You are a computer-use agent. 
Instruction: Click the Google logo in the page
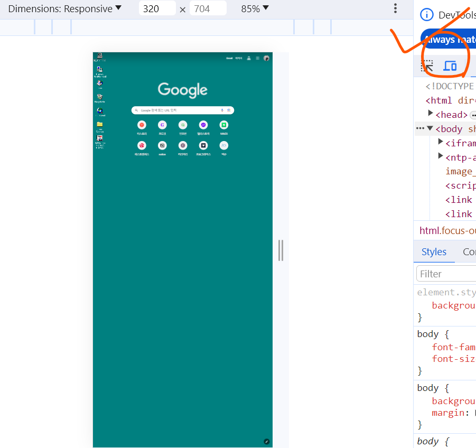(x=182, y=90)
